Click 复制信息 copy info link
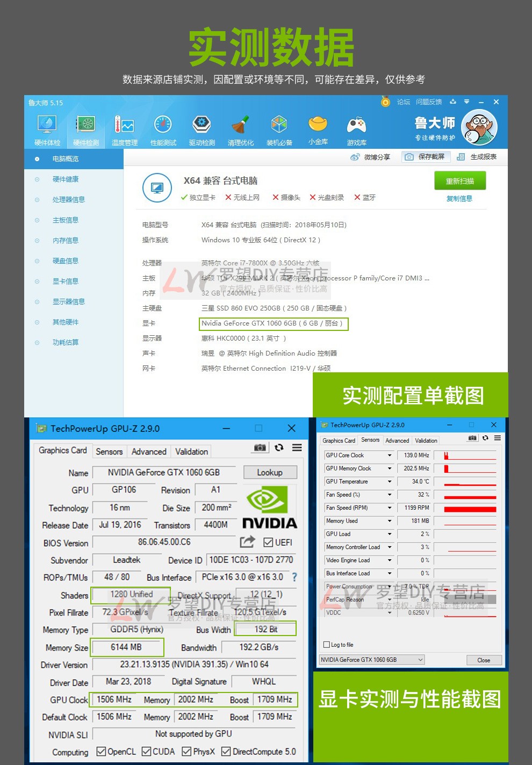532x765 pixels. coord(459,198)
